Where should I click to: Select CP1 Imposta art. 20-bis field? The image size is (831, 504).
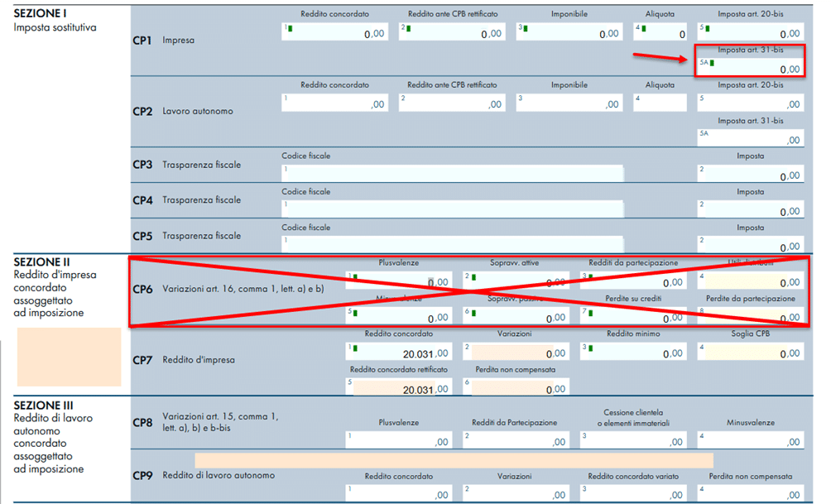coord(750,33)
